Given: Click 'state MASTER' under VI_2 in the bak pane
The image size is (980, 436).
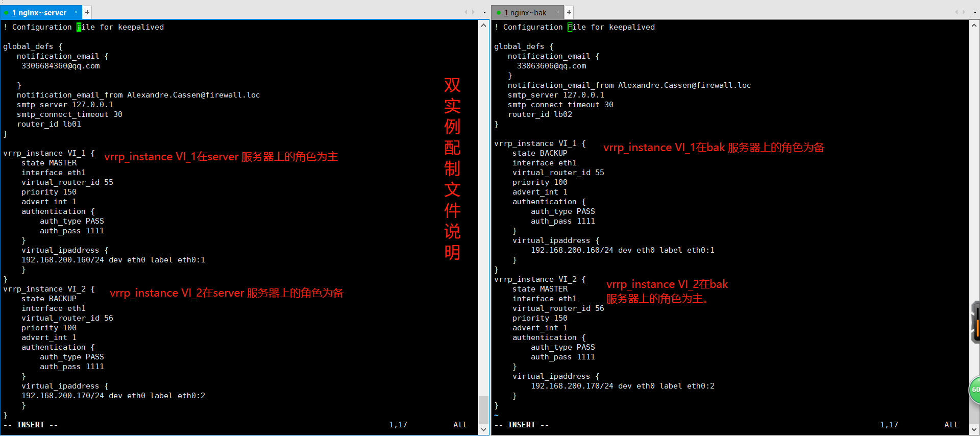Looking at the screenshot, I should click(x=540, y=289).
